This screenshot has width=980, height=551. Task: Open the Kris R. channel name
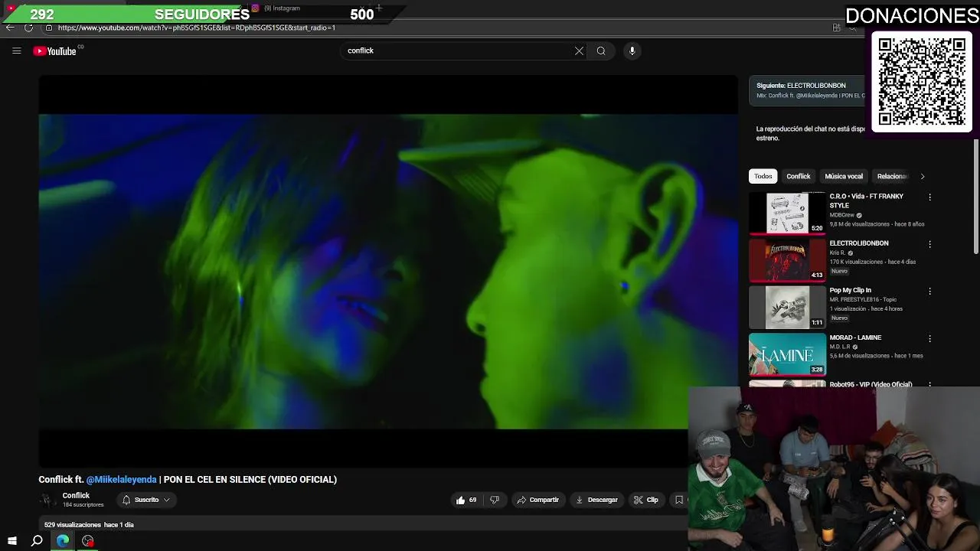(838, 253)
